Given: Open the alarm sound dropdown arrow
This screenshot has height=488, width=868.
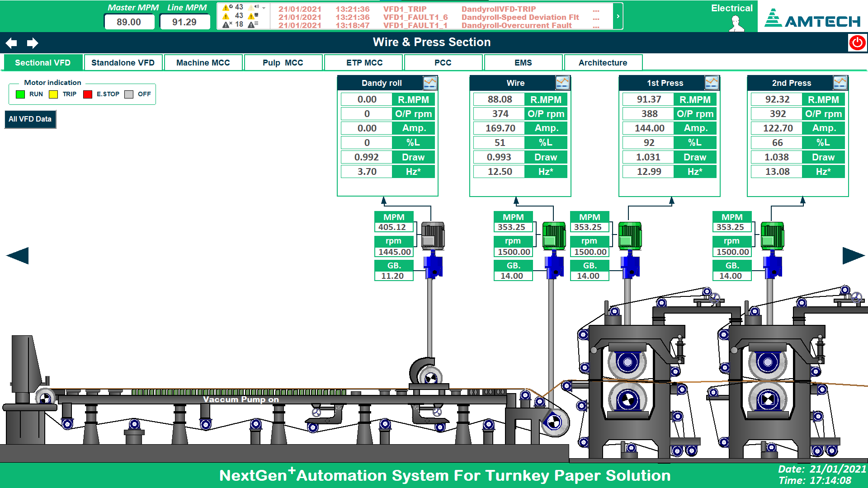Looking at the screenshot, I should click(264, 8).
